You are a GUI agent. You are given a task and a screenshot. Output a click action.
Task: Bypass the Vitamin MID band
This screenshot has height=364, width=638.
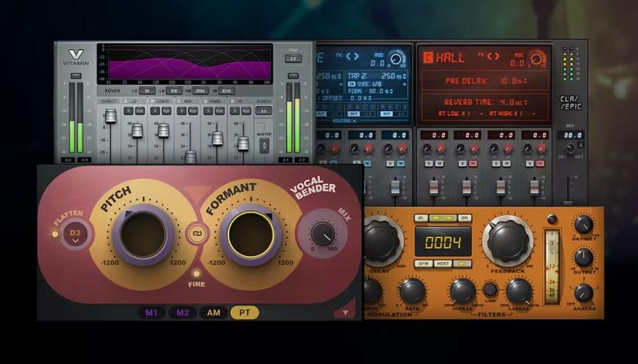pos(193,111)
